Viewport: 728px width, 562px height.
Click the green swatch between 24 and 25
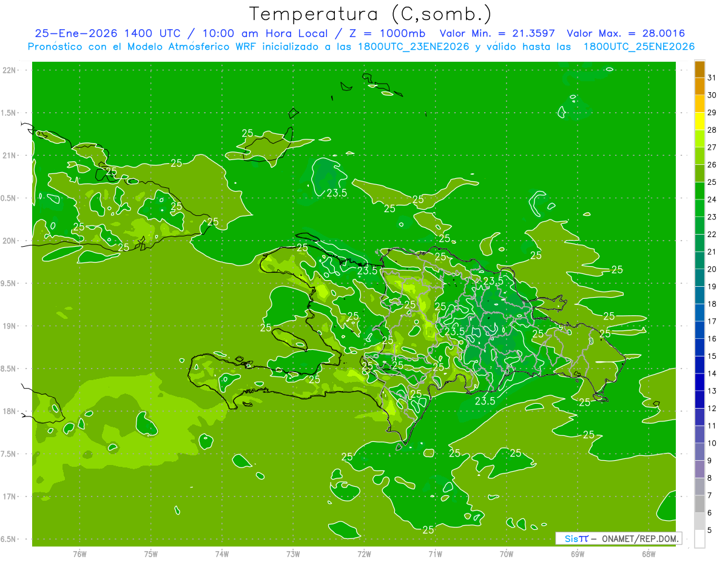click(699, 191)
